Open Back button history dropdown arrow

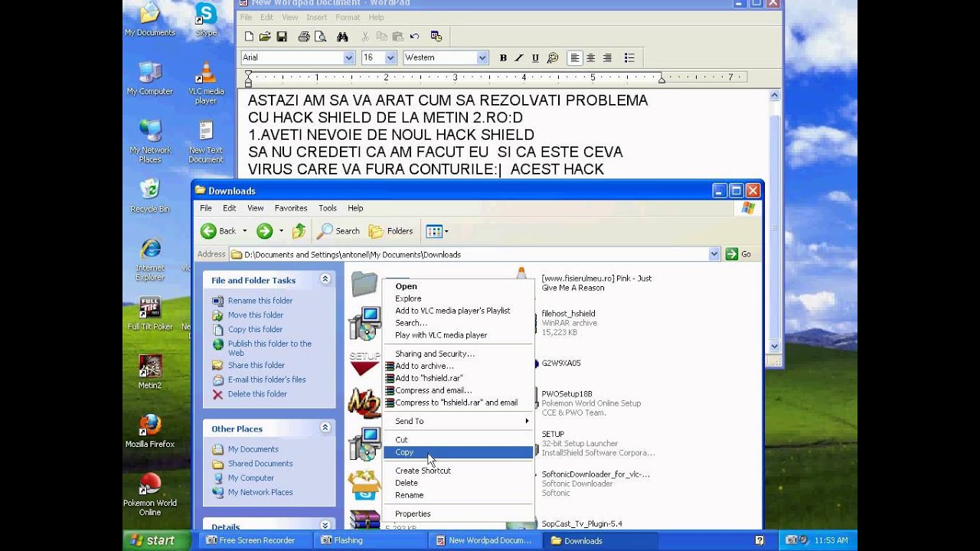click(245, 231)
